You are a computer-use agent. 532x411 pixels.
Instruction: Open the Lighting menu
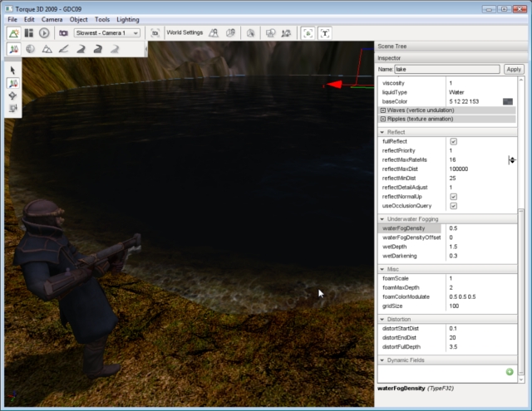[128, 18]
